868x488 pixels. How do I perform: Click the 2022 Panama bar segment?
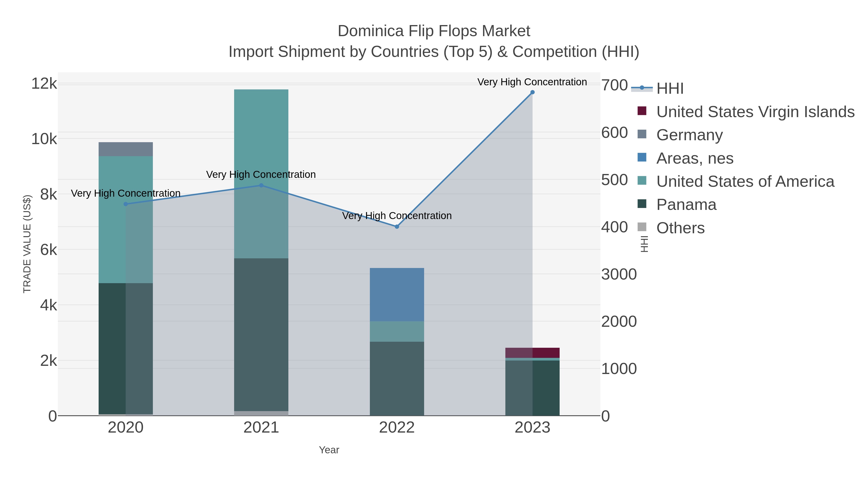[x=397, y=379]
